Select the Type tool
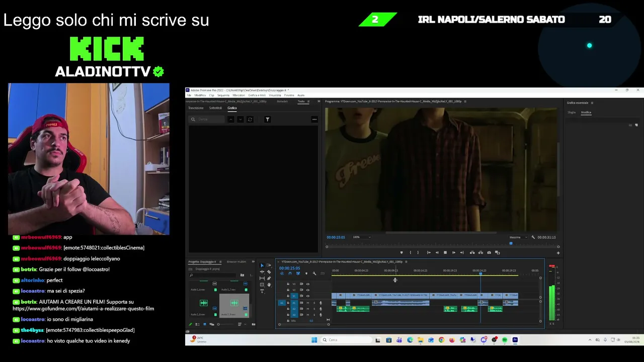Image resolution: width=644 pixels, height=362 pixels. (262, 292)
